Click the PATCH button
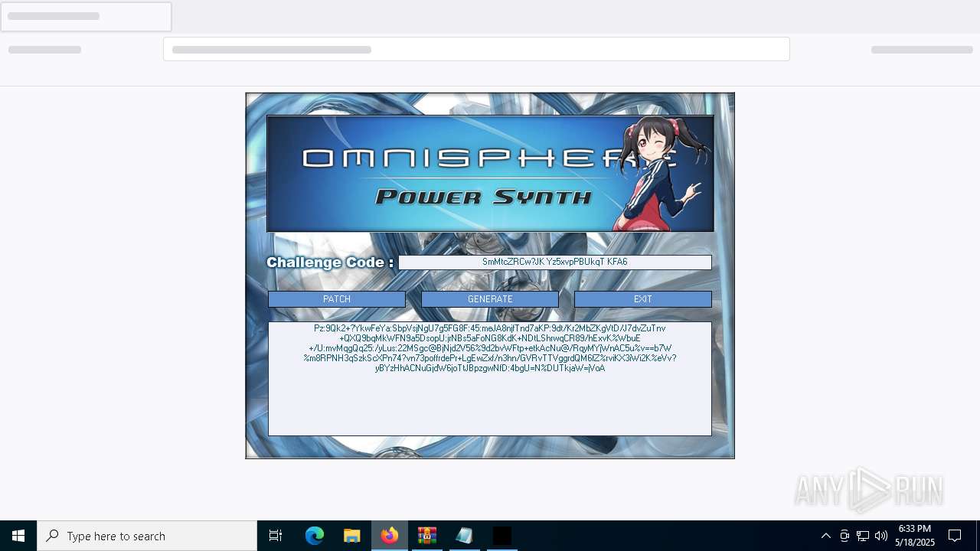This screenshot has width=980, height=551. [337, 299]
